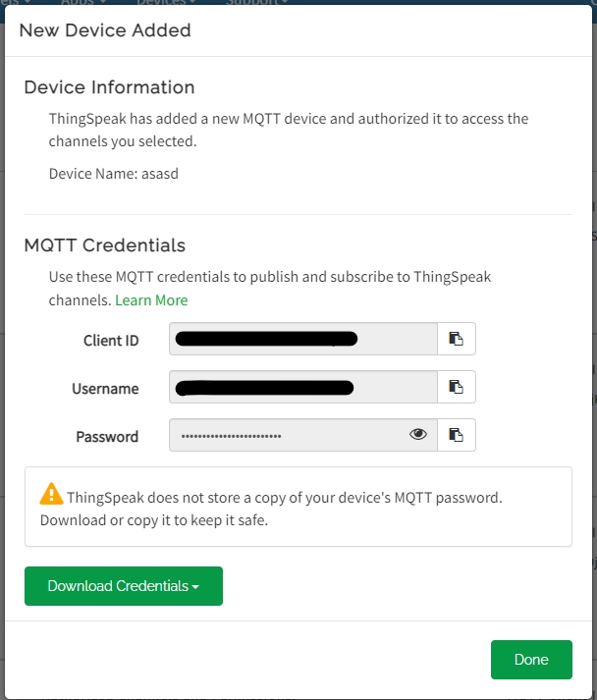Click the MQTT Credentials heading
The image size is (597, 700).
pos(104,245)
